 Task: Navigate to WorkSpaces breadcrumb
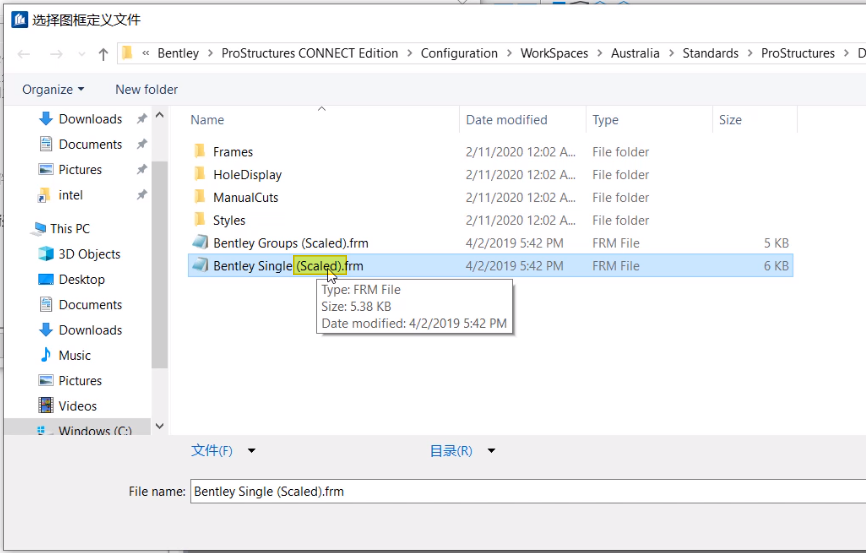[554, 54]
